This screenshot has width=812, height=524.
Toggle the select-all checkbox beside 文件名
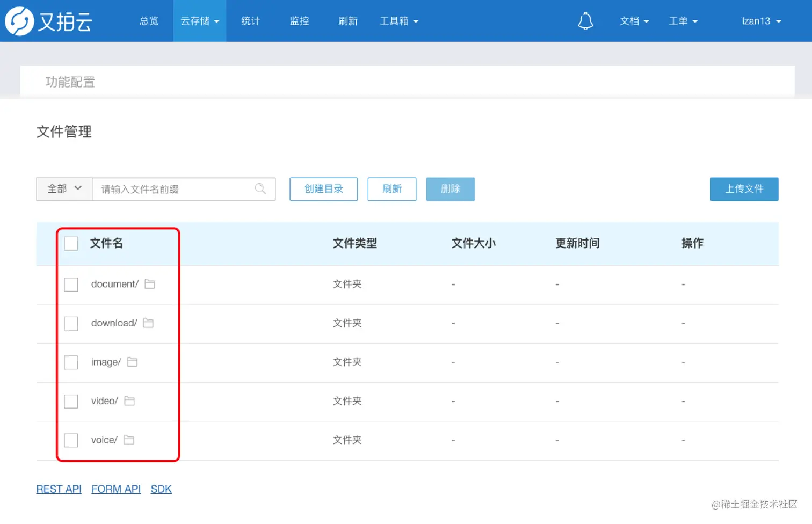tap(71, 243)
